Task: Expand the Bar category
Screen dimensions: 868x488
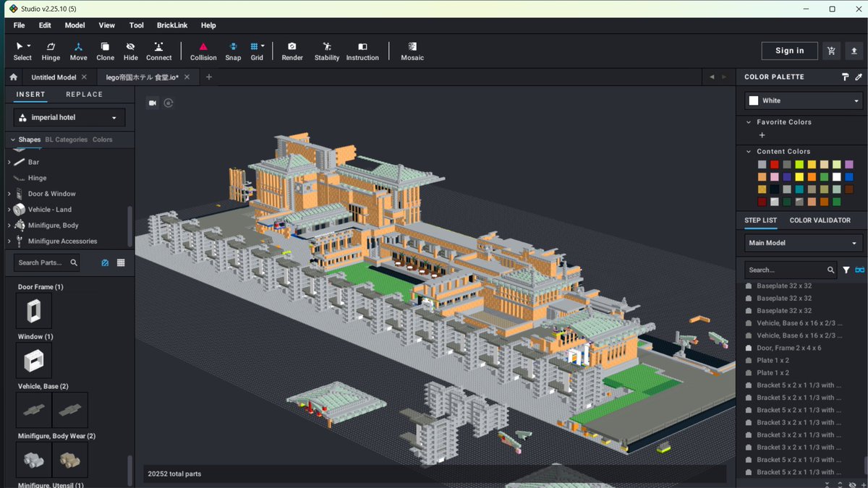Action: coord(9,162)
